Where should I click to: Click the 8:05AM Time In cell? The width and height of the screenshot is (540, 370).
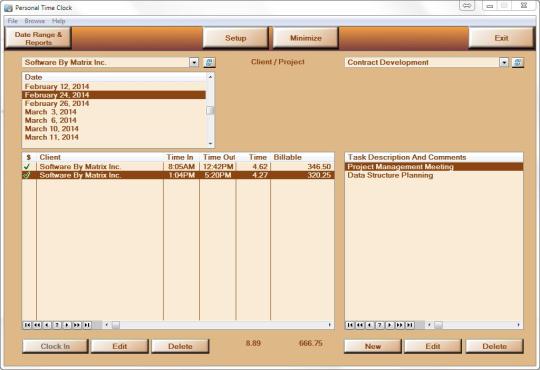pyautogui.click(x=181, y=167)
